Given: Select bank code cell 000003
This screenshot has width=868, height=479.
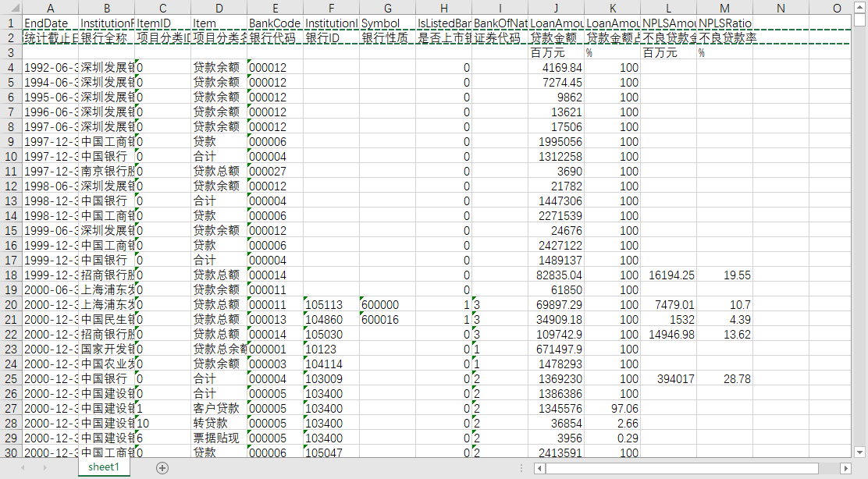Looking at the screenshot, I should click(275, 364).
